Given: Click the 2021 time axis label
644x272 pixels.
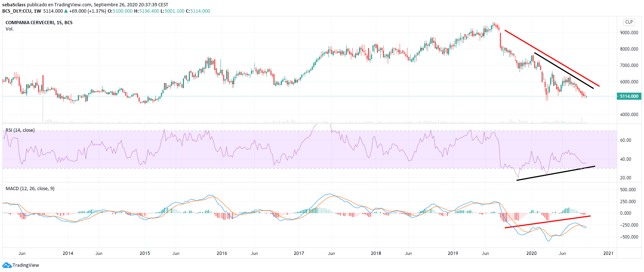Looking at the screenshot, I should click(x=608, y=253).
